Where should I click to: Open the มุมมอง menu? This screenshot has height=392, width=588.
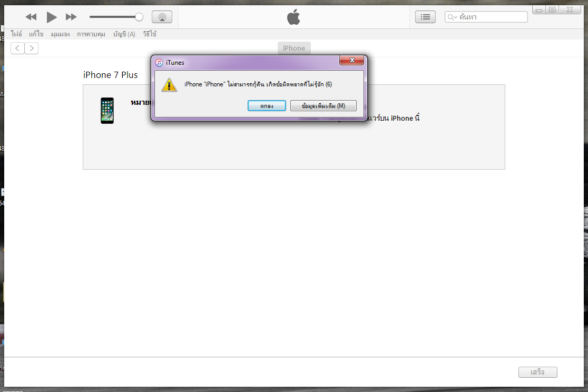61,34
